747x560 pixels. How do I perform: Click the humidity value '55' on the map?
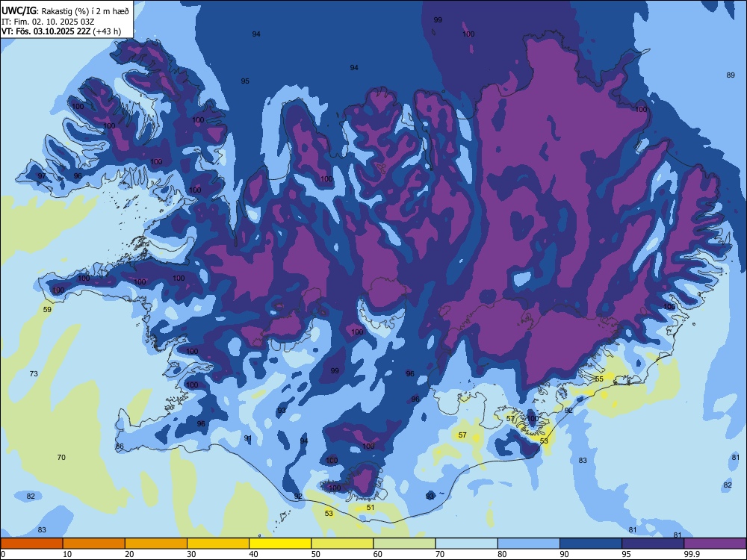tap(599, 379)
